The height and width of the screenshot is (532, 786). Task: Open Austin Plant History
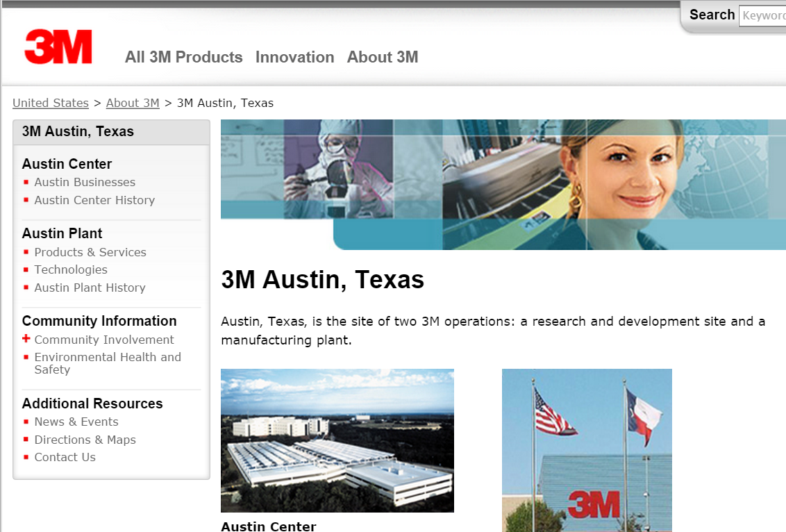click(x=90, y=288)
